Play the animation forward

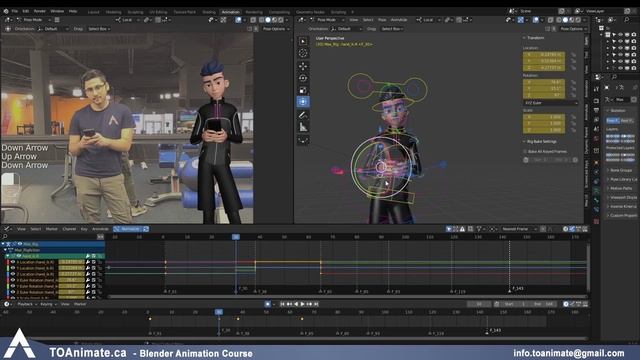pyautogui.click(x=302, y=304)
